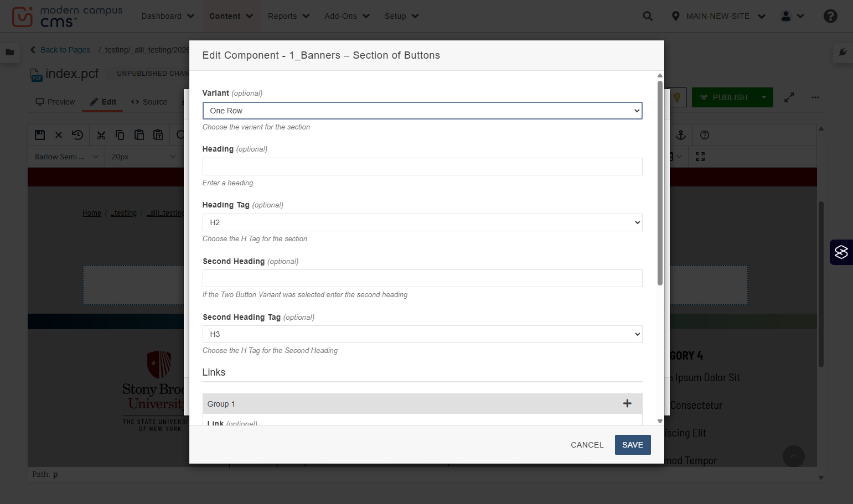Open the Heading Tag dropdown showing H2
Image resolution: width=853 pixels, height=504 pixels.
point(422,222)
